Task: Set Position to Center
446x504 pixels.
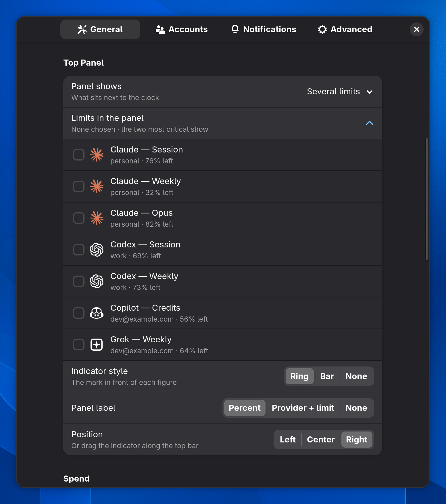Action: pos(321,440)
